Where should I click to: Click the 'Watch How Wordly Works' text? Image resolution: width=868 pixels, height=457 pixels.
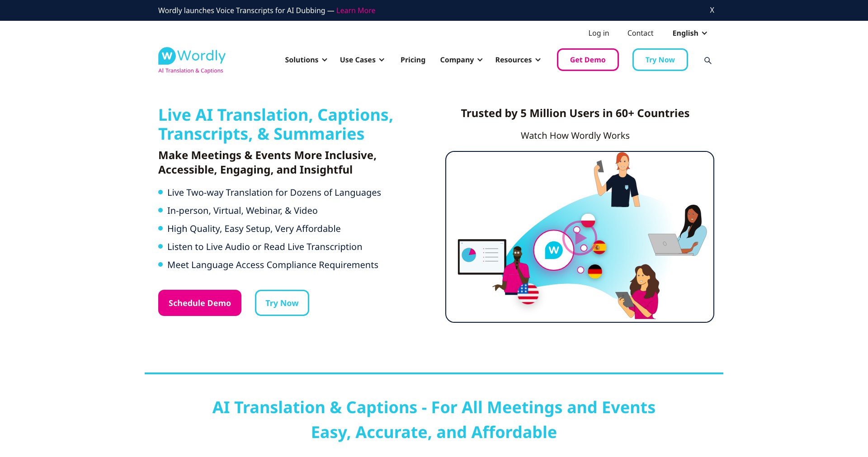click(x=575, y=136)
